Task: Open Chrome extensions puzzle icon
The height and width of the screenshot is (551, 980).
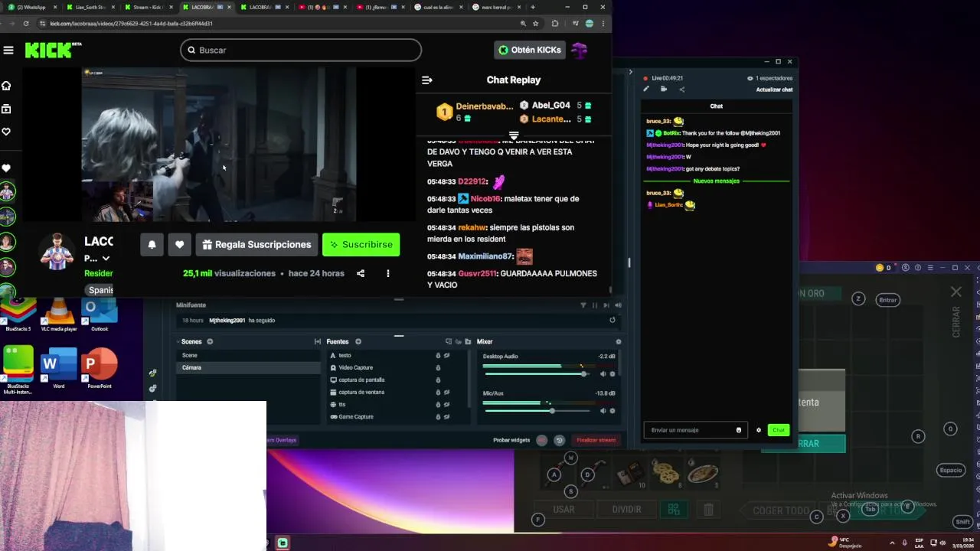Action: click(x=555, y=24)
